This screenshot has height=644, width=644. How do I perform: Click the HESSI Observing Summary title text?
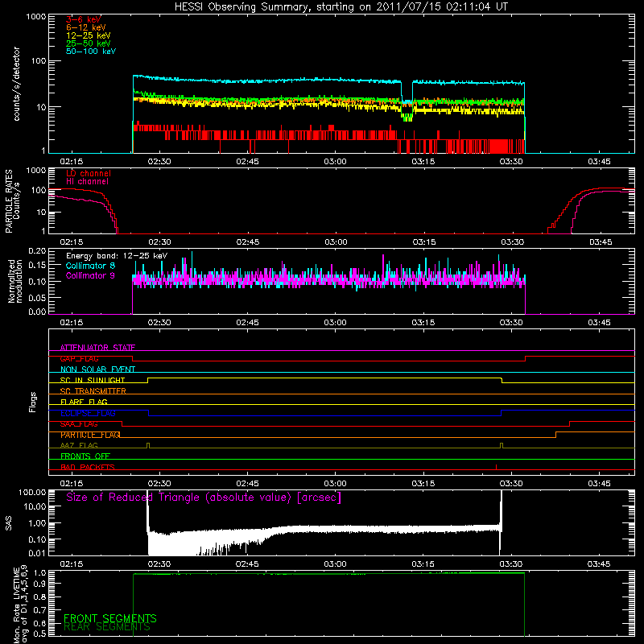coord(341,7)
